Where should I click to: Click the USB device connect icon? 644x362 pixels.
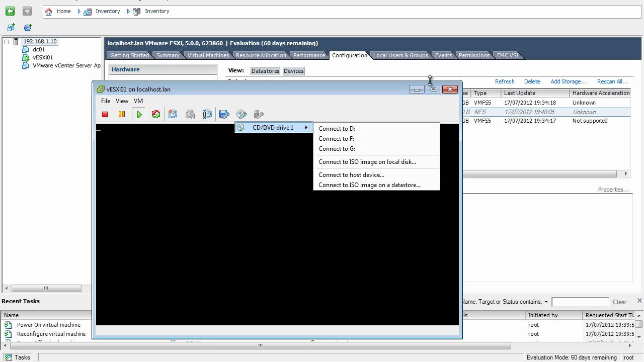tap(259, 115)
